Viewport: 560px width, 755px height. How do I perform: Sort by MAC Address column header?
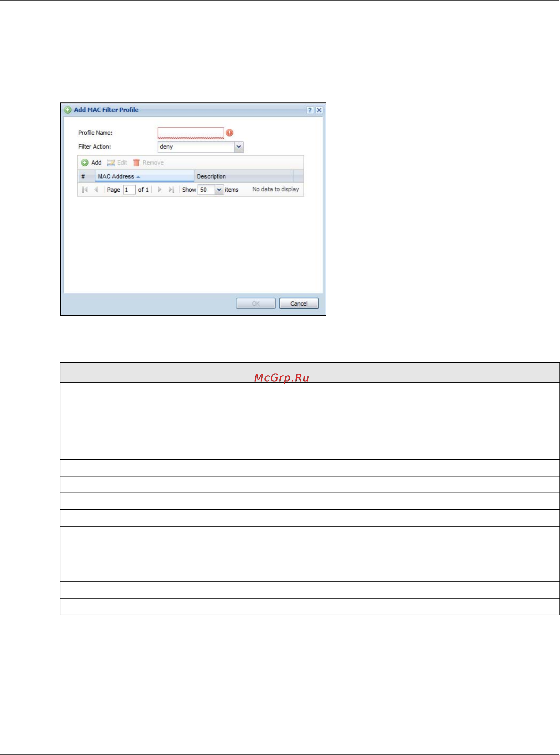(x=144, y=176)
